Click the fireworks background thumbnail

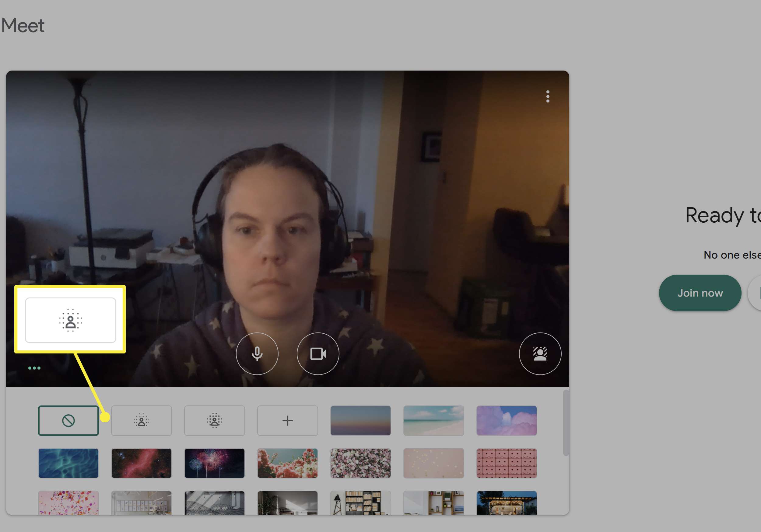pos(215,462)
